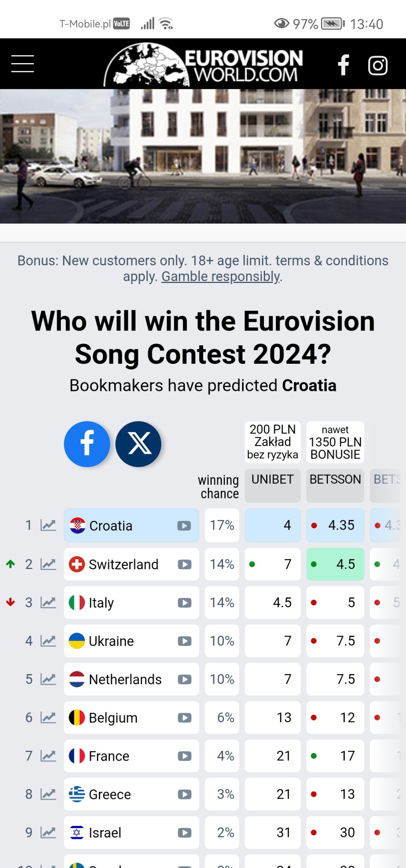This screenshot has width=406, height=868.
Task: Tap the street scene advertisement banner
Action: pyautogui.click(x=203, y=156)
